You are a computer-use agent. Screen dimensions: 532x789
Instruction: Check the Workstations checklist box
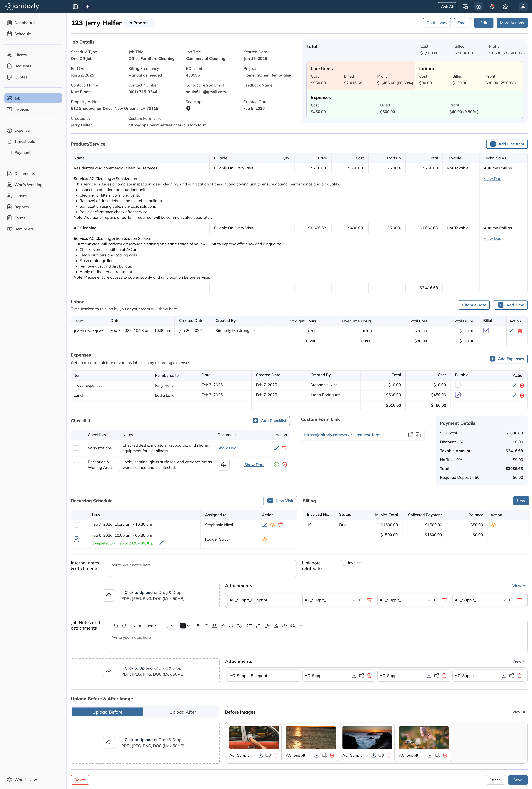point(77,448)
